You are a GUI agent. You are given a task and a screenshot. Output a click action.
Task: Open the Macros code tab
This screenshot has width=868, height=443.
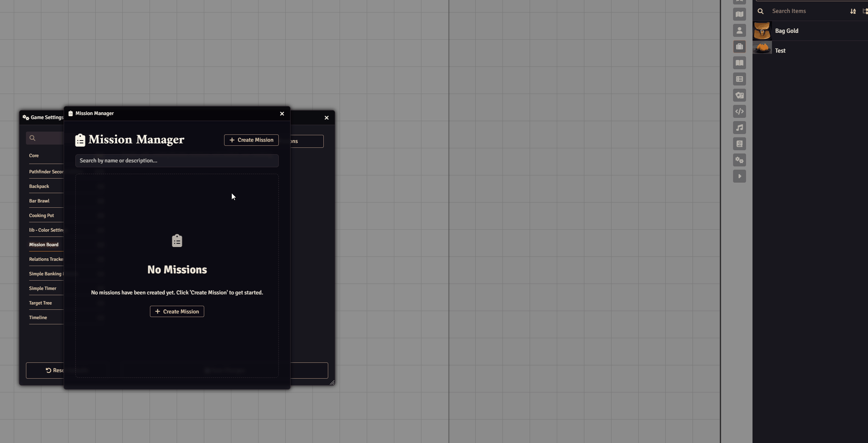pyautogui.click(x=739, y=112)
